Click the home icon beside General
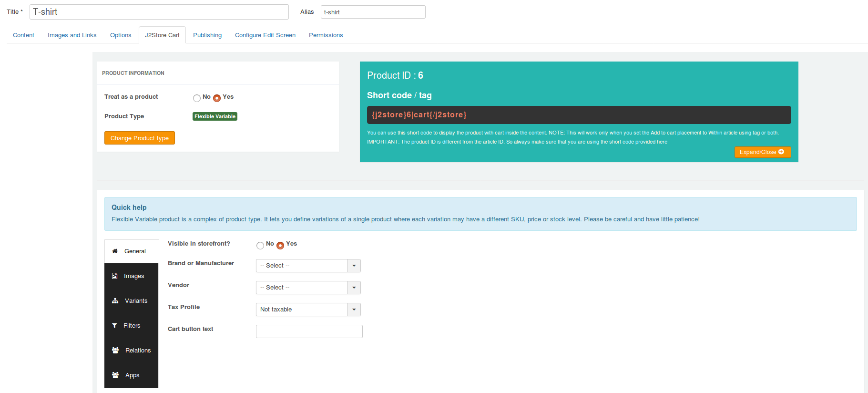This screenshot has height=393, width=868. coord(115,251)
